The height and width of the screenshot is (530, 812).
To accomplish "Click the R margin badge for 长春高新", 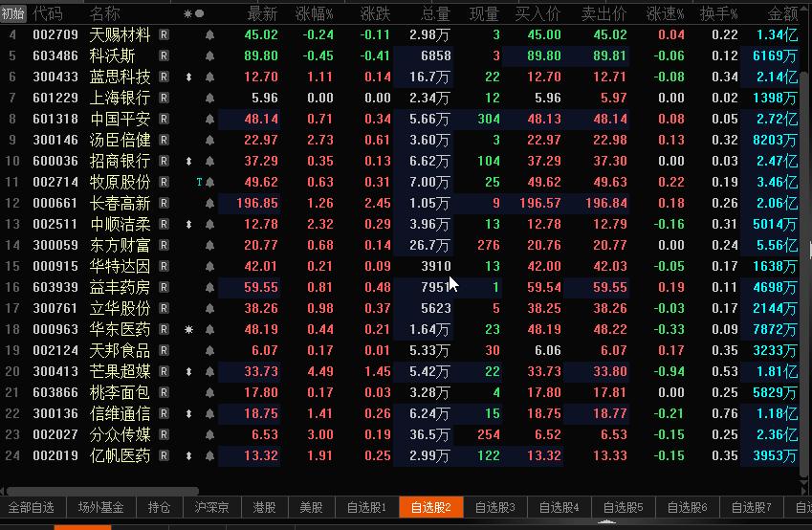I will 164,203.
